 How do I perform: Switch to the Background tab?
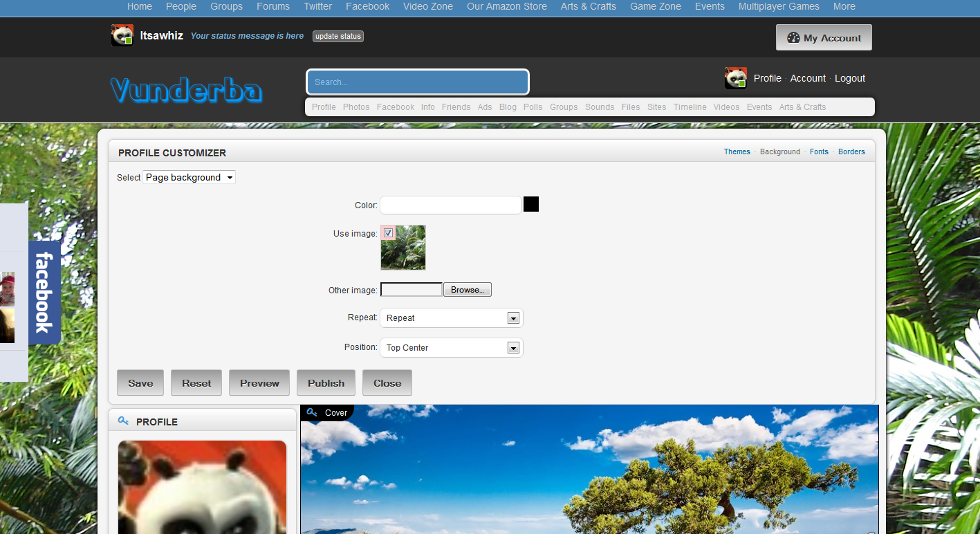point(780,151)
